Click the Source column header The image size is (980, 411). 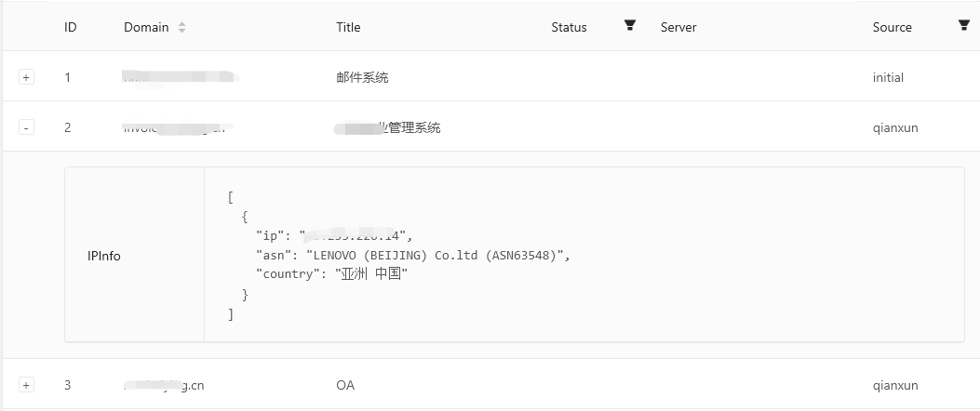coord(892,27)
